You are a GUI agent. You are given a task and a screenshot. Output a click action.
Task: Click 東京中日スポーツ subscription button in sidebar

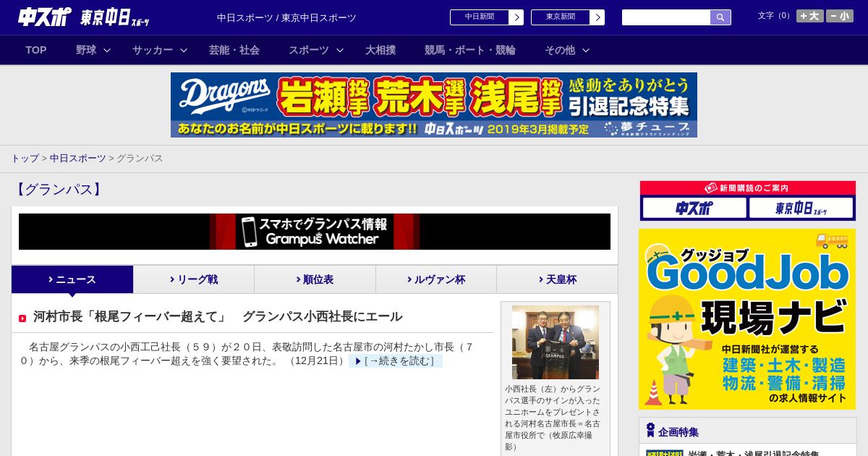[801, 208]
